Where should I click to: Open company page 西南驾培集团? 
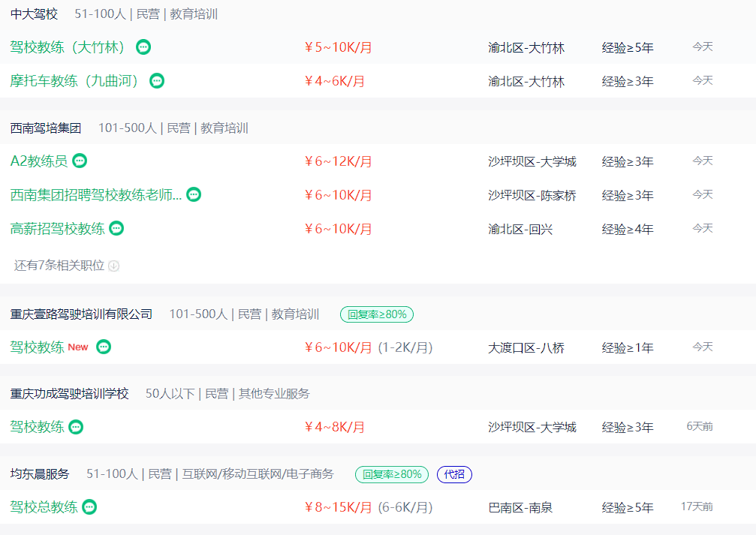pos(46,128)
